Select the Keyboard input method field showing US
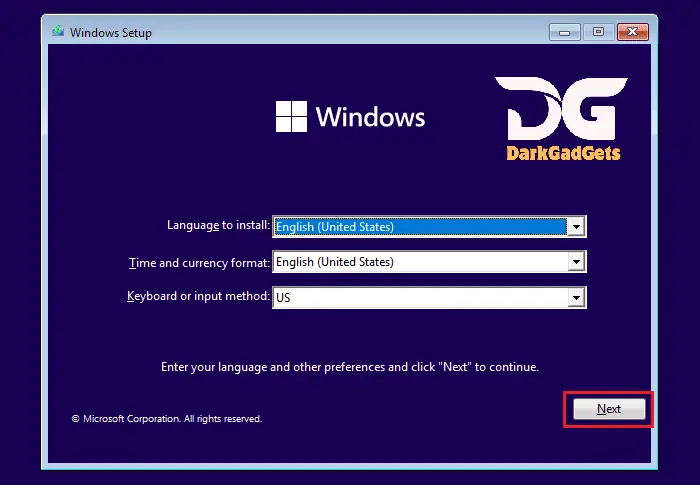 pos(429,297)
